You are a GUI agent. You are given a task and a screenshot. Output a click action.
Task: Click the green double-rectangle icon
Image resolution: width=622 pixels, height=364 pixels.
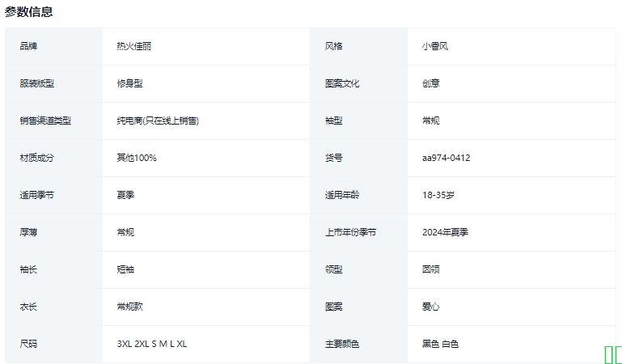click(x=612, y=353)
